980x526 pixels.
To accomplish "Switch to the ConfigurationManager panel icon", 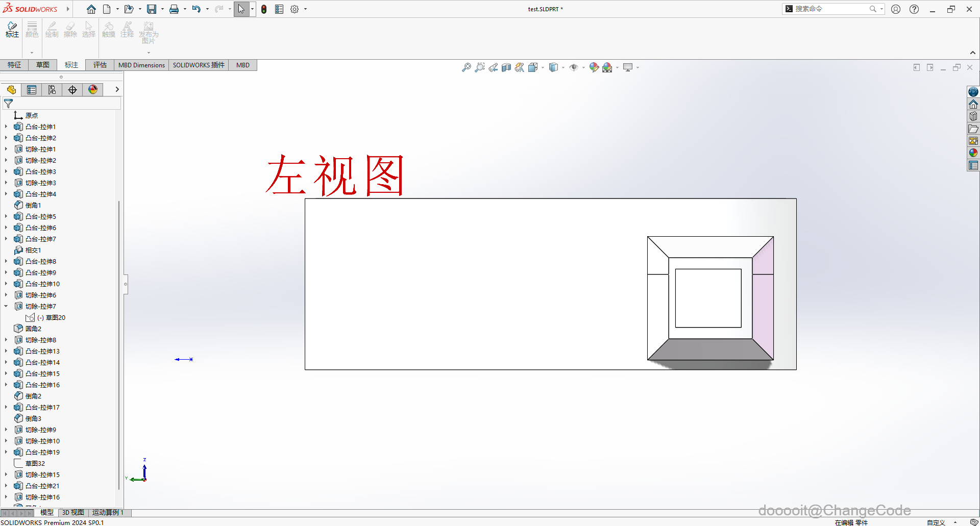I will [x=52, y=89].
